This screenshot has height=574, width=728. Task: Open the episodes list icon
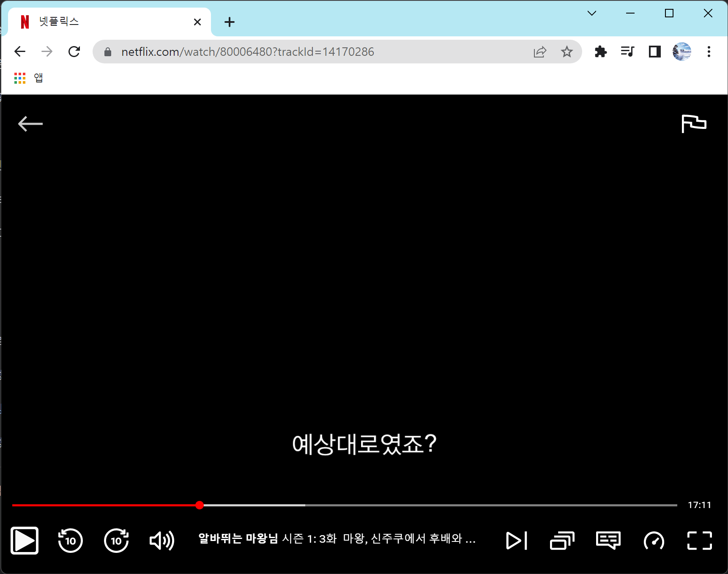pos(562,540)
